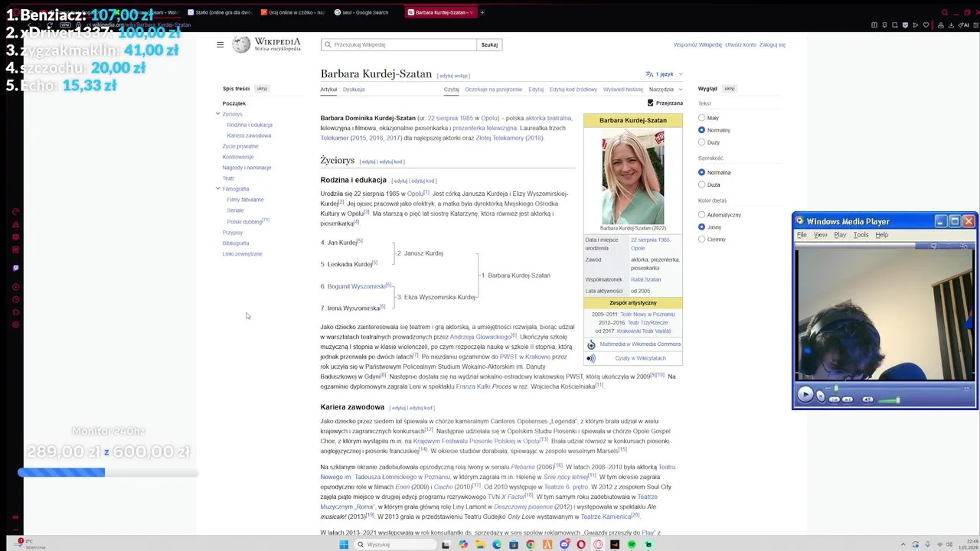The width and height of the screenshot is (980, 551).
Task: Click the Windows Start button on taskbar
Action: point(344,544)
